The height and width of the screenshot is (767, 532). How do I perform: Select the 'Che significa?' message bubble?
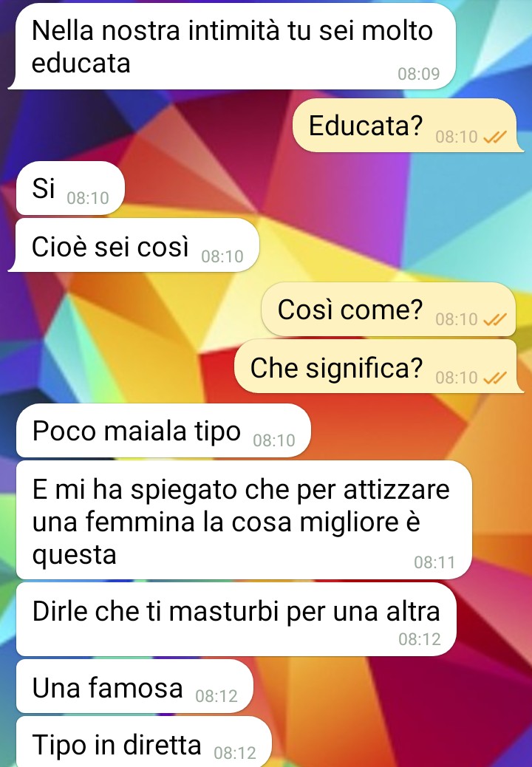pyautogui.click(x=378, y=367)
